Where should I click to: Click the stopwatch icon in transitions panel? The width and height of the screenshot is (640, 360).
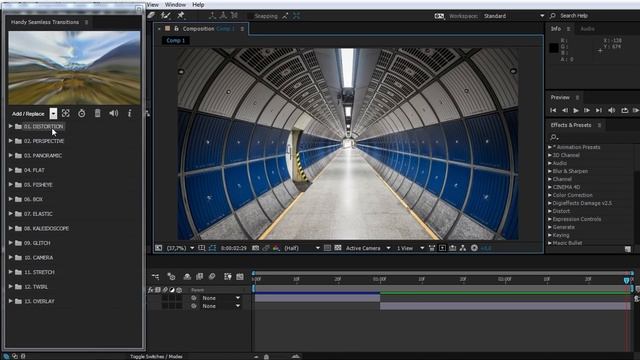(x=82, y=113)
